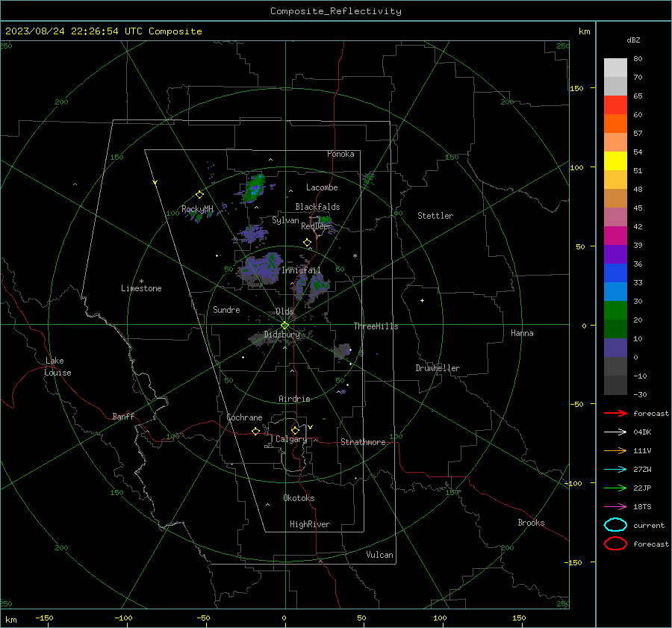Click the Didsbury city label
The height and width of the screenshot is (628, 672).
pyautogui.click(x=281, y=335)
